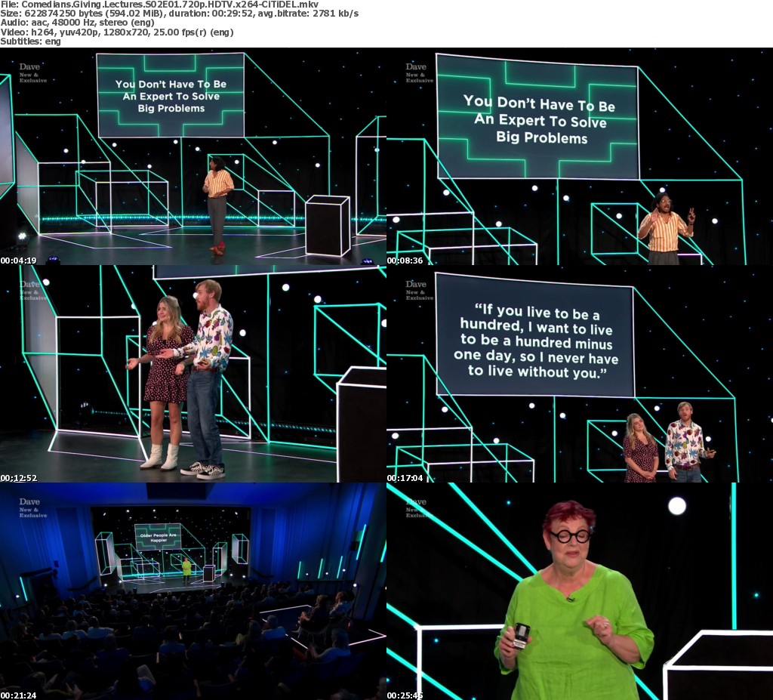Open the quote slide about living to a hundred

[535, 335]
